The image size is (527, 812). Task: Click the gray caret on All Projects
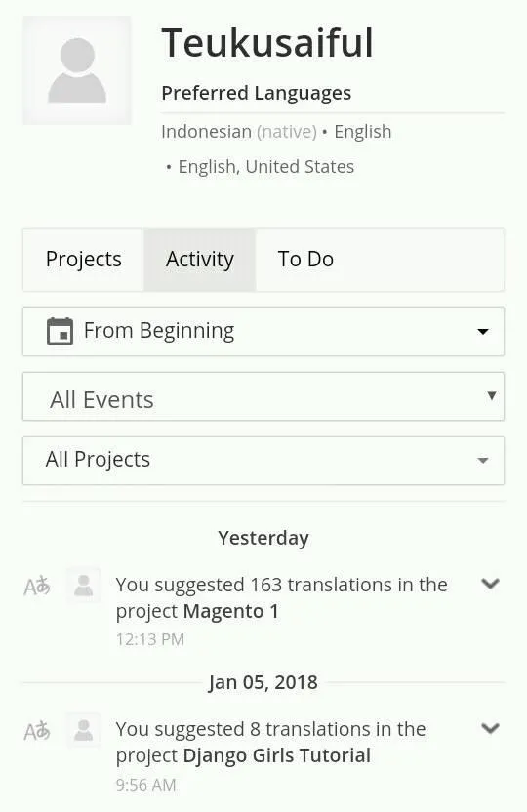click(x=482, y=461)
